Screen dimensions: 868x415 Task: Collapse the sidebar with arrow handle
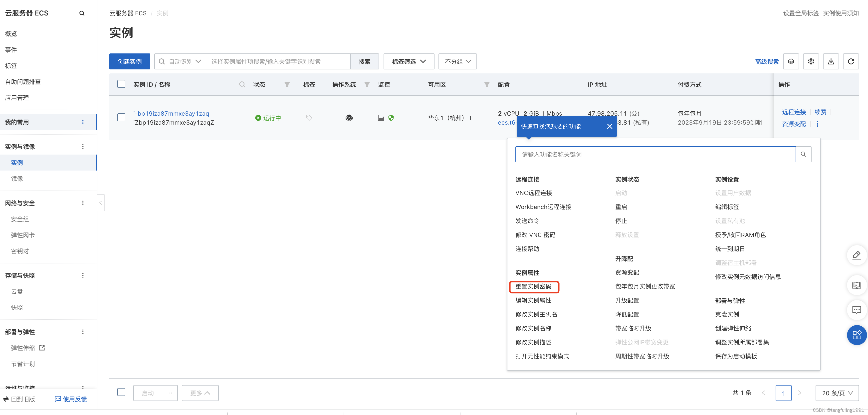[100, 203]
